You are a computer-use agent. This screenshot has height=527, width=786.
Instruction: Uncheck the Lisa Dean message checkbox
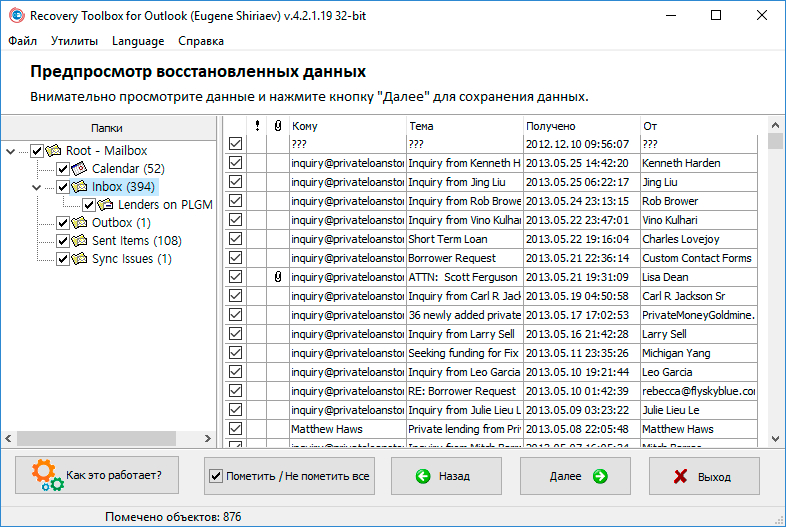pos(235,277)
